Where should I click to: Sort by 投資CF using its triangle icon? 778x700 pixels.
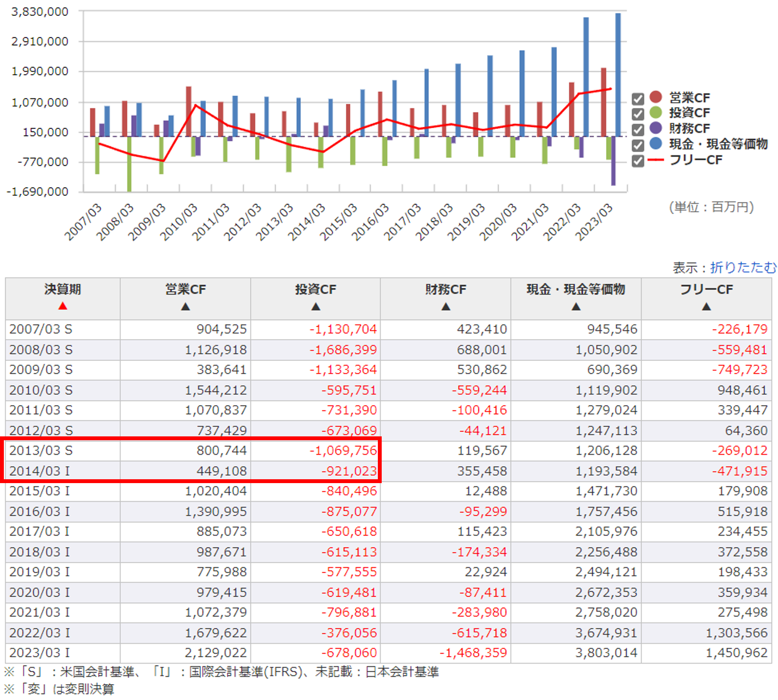coord(316,306)
